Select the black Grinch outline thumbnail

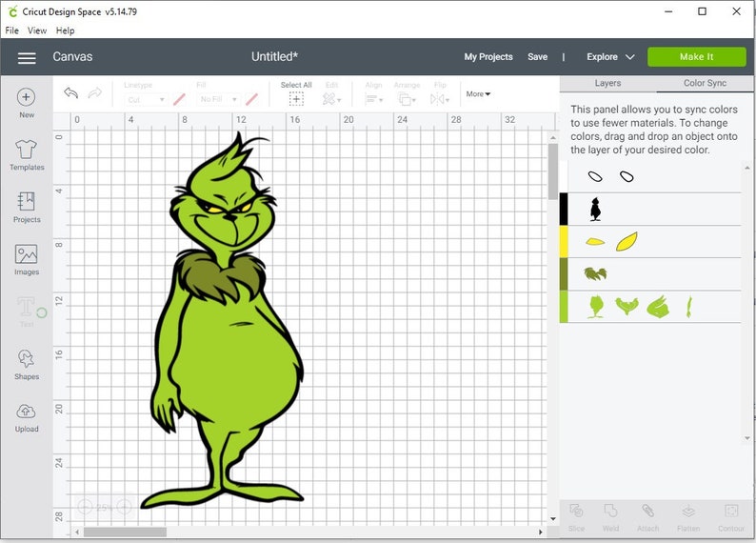[x=595, y=210]
